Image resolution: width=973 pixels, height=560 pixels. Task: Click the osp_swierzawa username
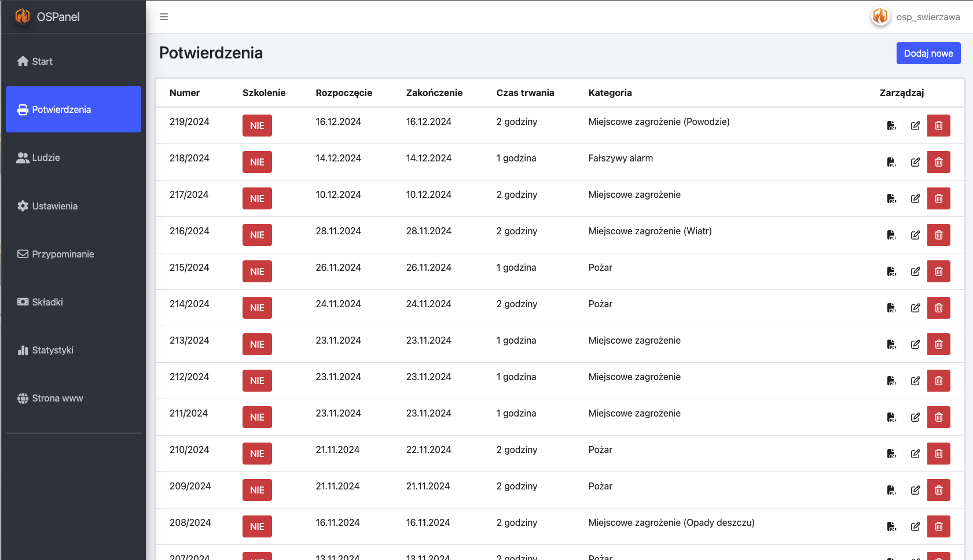(x=928, y=17)
